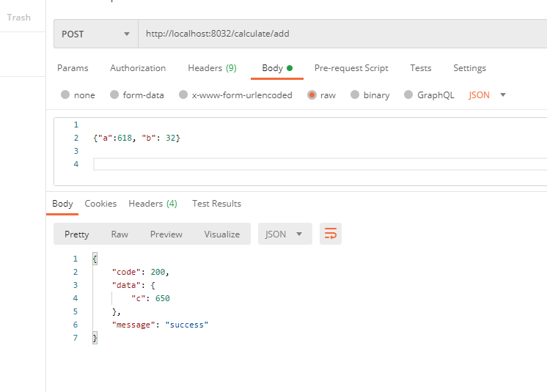
Task: Open the orange JSON body format dropdown
Action: click(487, 95)
